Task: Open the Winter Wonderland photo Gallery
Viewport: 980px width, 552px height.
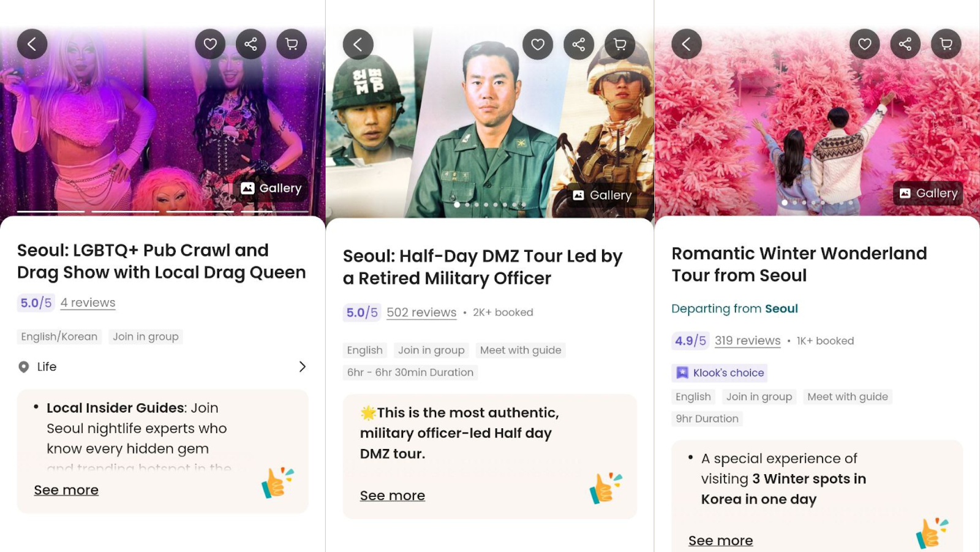Action: click(928, 194)
